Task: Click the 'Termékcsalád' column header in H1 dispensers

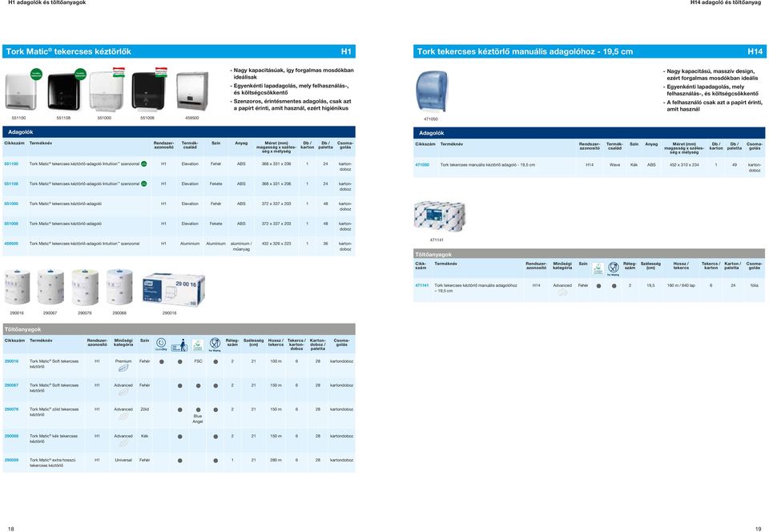Action: [190, 145]
